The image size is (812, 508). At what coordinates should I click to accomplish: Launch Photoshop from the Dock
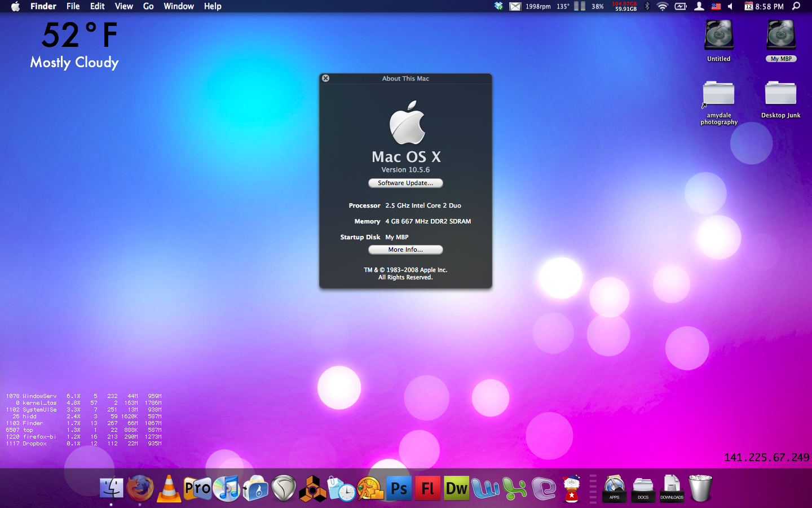(x=399, y=488)
